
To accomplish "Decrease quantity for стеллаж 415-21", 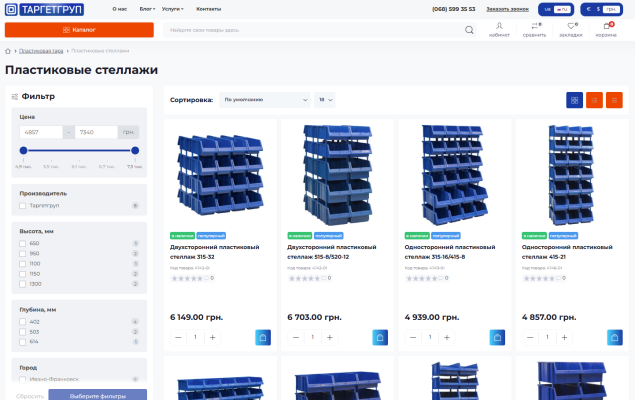I will tap(530, 337).
